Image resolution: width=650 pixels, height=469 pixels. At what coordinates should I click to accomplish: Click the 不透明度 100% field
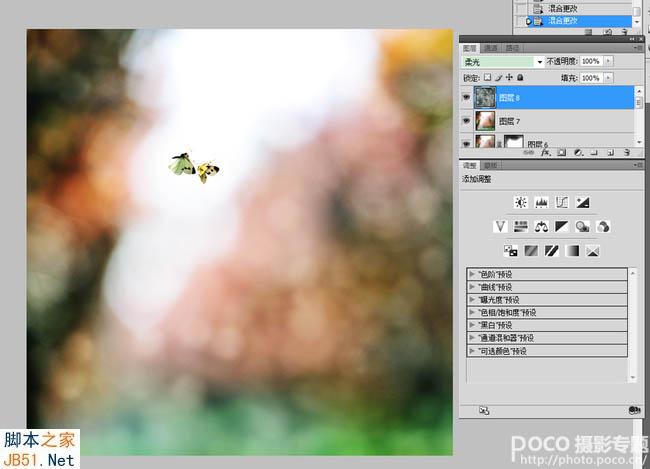tap(591, 61)
